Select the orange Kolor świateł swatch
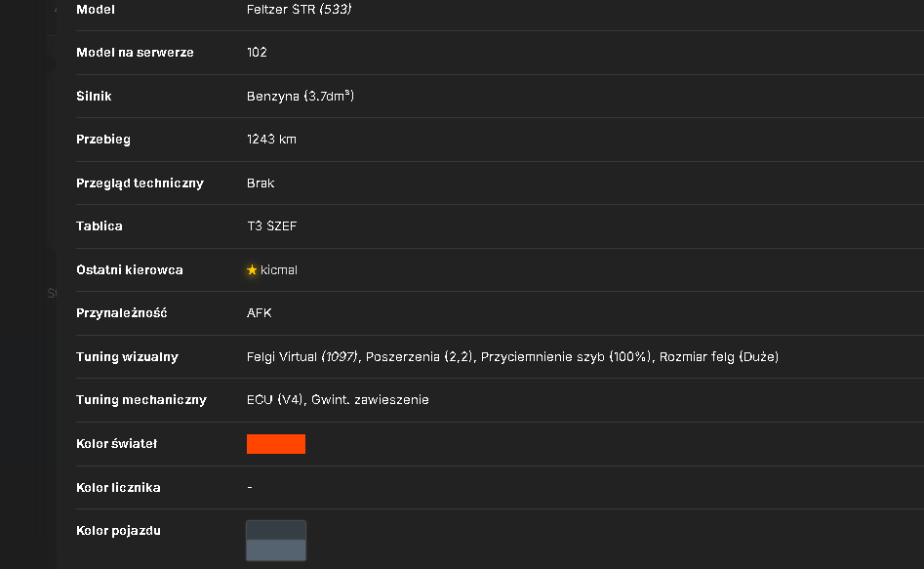 click(x=276, y=444)
